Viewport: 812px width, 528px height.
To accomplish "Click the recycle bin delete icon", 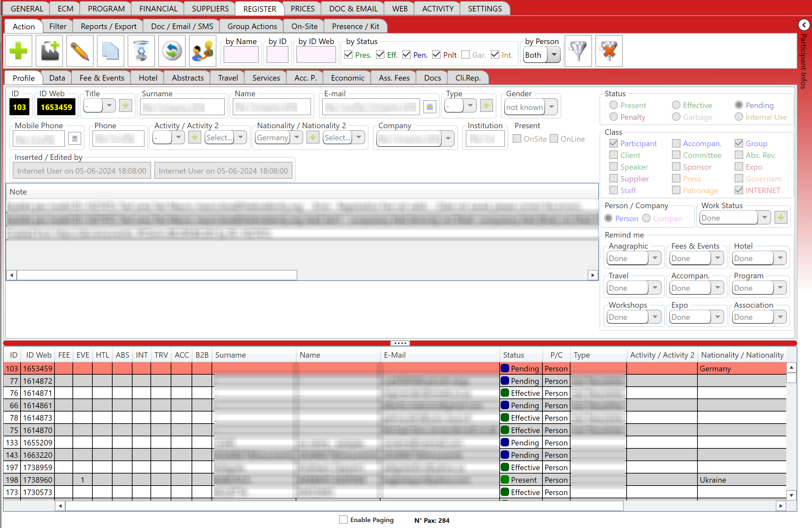I will pos(141,51).
